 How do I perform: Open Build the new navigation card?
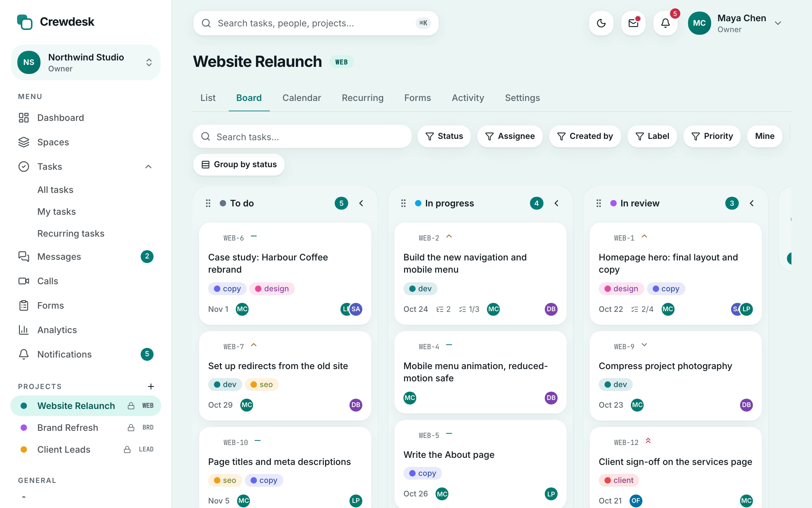point(480,274)
